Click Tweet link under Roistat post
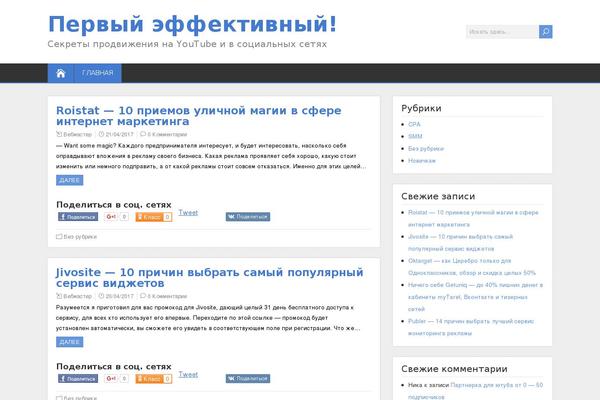The height and width of the screenshot is (400, 600). tap(188, 212)
